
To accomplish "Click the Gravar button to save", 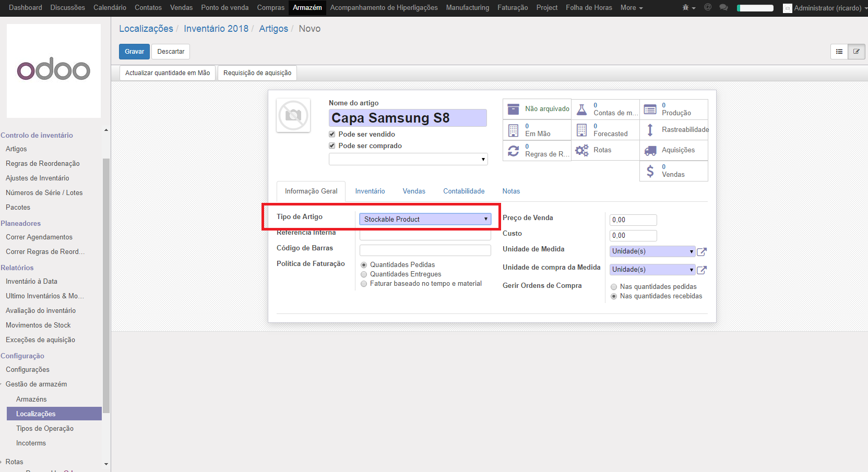I will 134,52.
